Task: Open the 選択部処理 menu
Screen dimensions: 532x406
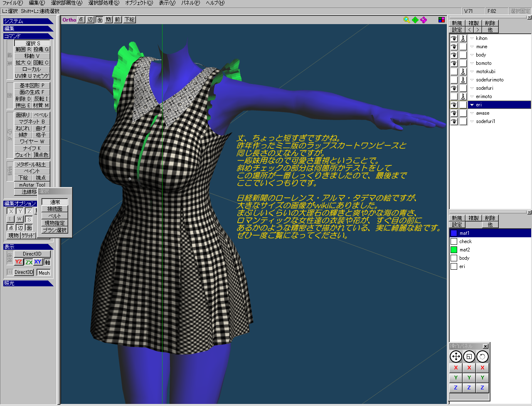Action: pyautogui.click(x=103, y=3)
